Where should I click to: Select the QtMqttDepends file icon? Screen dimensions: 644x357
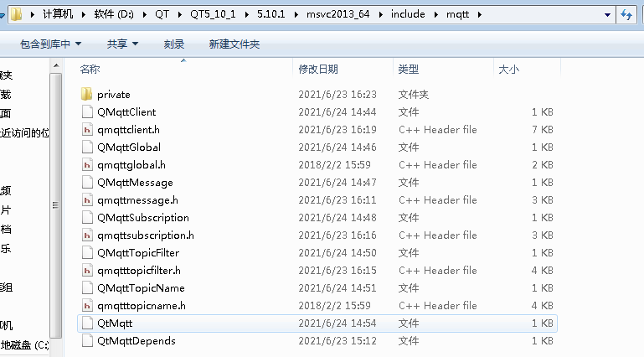click(87, 340)
